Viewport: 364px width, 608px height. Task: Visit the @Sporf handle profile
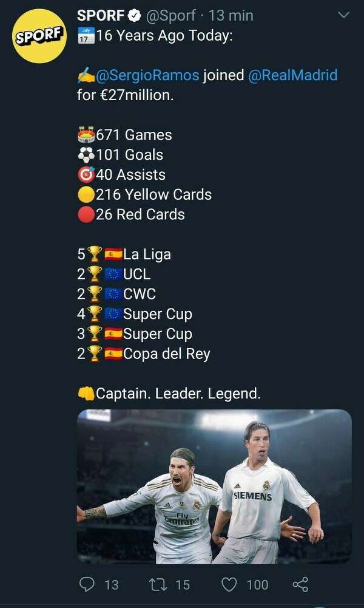pyautogui.click(x=170, y=15)
